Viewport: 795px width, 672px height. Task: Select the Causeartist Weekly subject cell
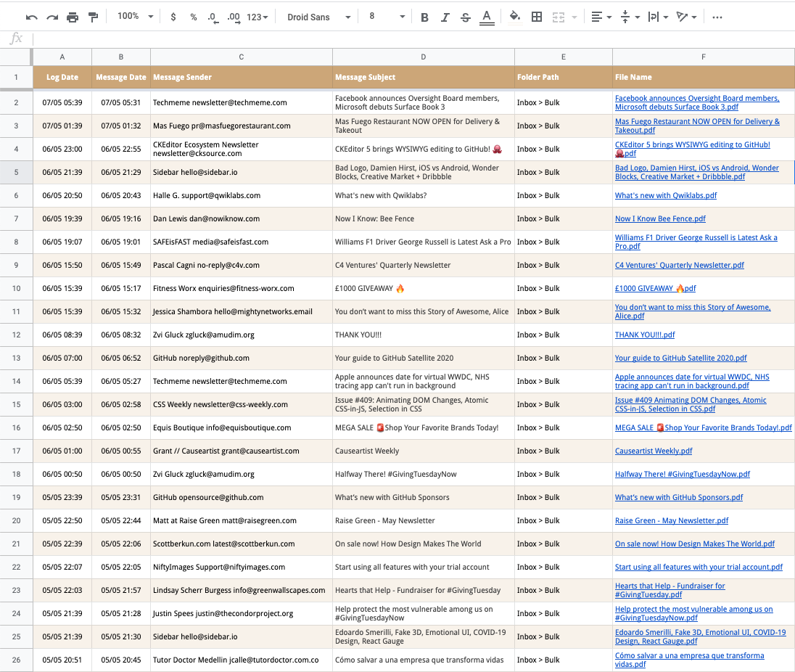pos(424,451)
